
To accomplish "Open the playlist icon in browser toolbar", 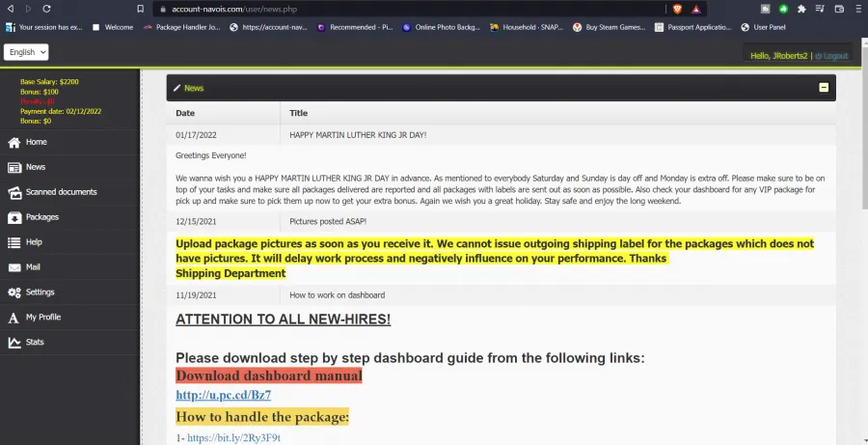I will (821, 9).
